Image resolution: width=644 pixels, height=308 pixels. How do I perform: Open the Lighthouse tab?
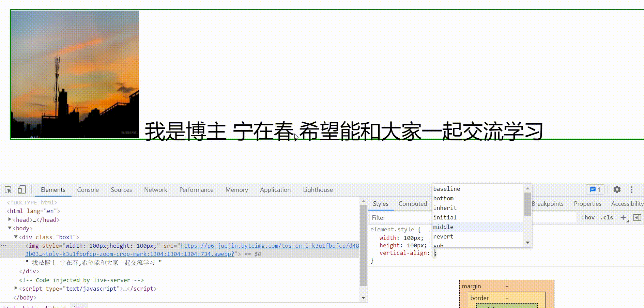[318, 190]
